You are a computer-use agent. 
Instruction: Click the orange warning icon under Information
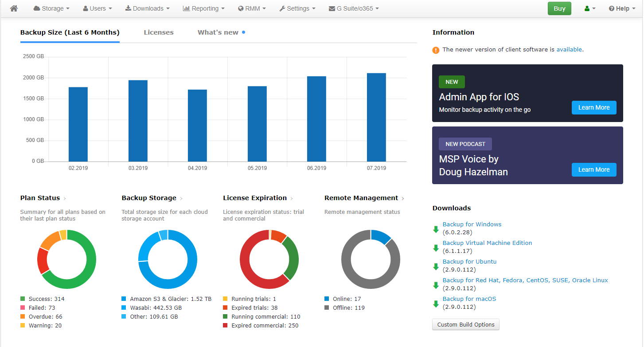click(x=436, y=50)
